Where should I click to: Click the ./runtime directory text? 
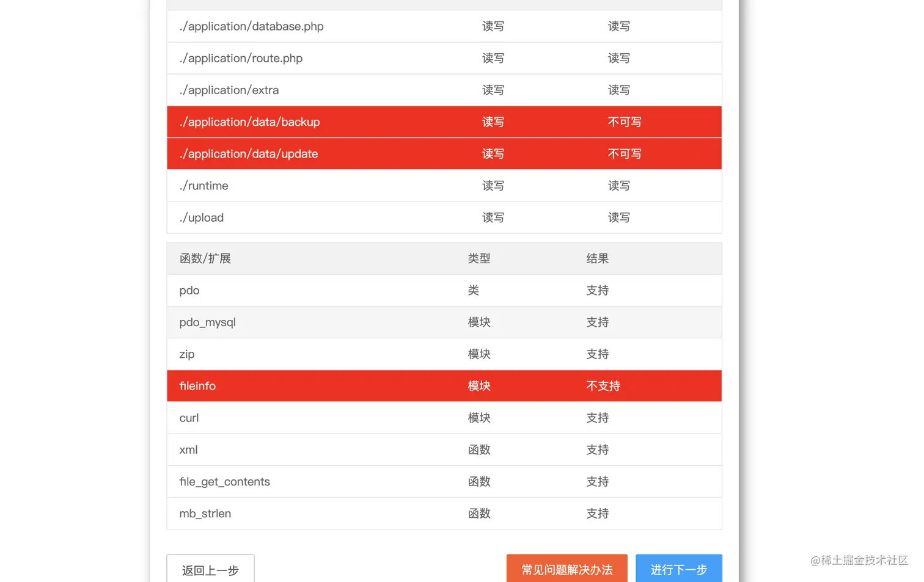[x=204, y=186]
